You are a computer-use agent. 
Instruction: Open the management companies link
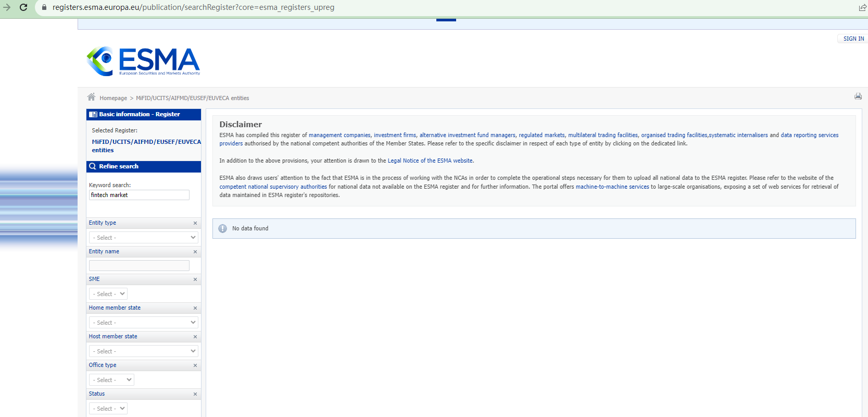(339, 135)
